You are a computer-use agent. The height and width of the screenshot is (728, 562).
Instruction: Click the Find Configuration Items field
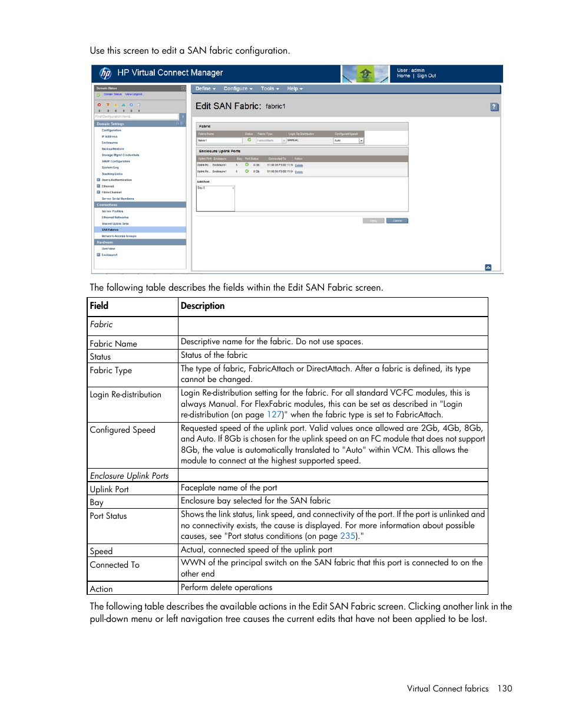tap(136, 117)
